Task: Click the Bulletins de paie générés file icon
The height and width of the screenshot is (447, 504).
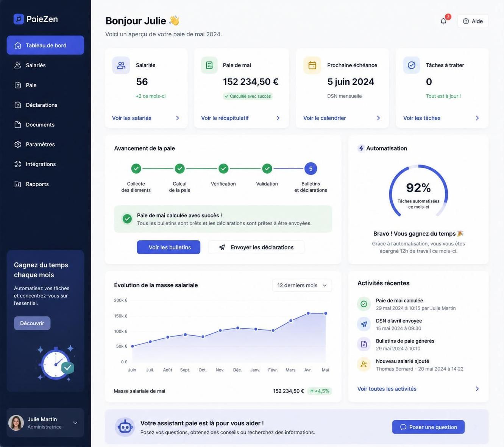Action: tap(364, 344)
